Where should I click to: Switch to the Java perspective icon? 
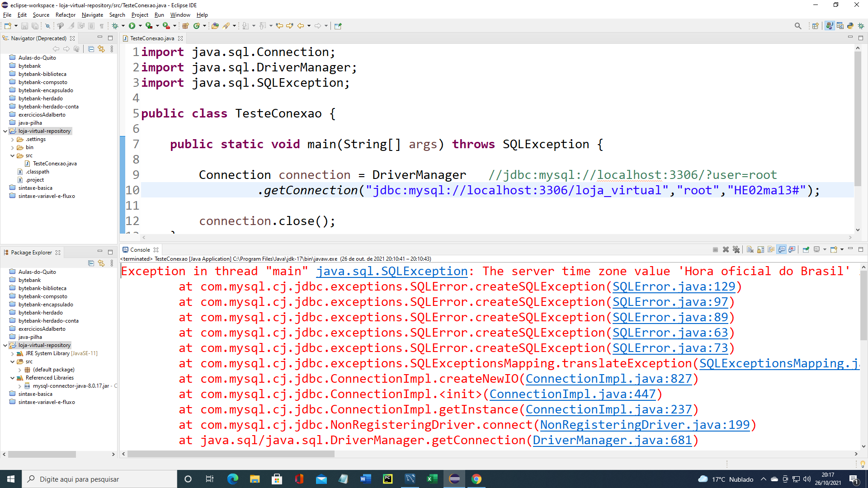pos(830,26)
